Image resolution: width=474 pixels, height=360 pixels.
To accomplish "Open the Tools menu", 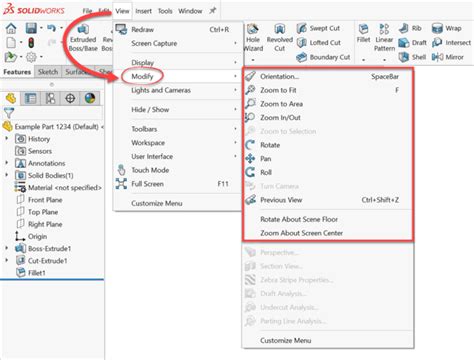I will tap(165, 11).
